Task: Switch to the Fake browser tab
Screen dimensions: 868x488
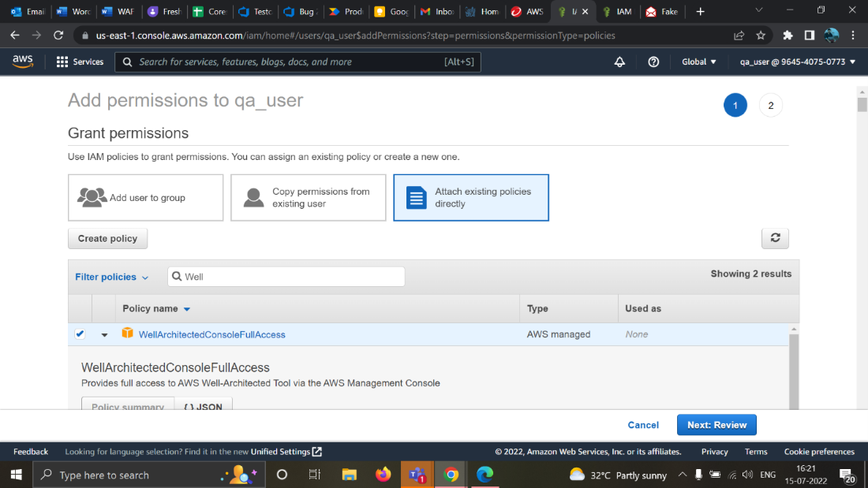Action: coord(662,12)
